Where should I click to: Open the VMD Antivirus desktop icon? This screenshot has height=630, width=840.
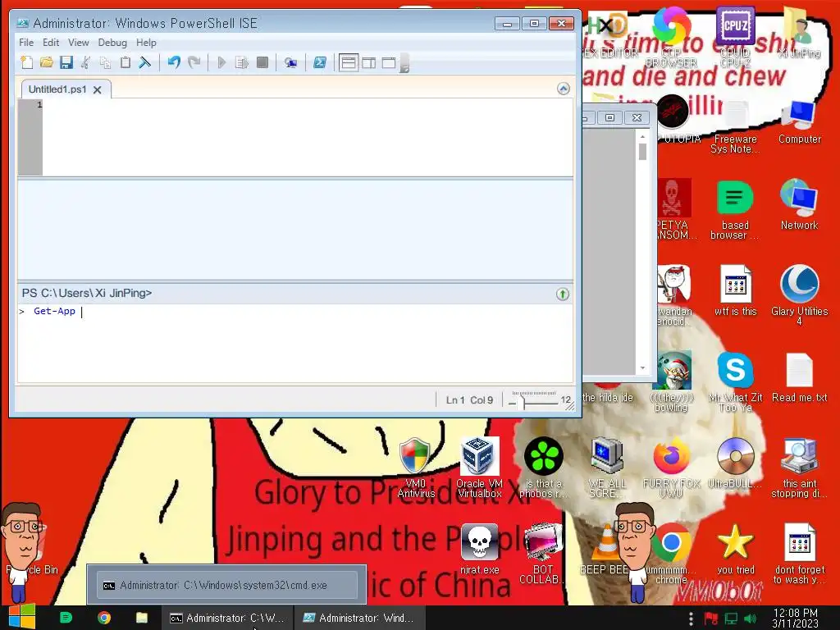click(415, 468)
